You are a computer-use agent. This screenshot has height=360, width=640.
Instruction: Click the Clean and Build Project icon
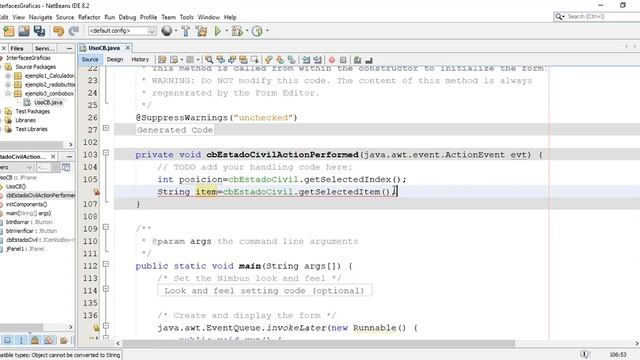tap(201, 31)
